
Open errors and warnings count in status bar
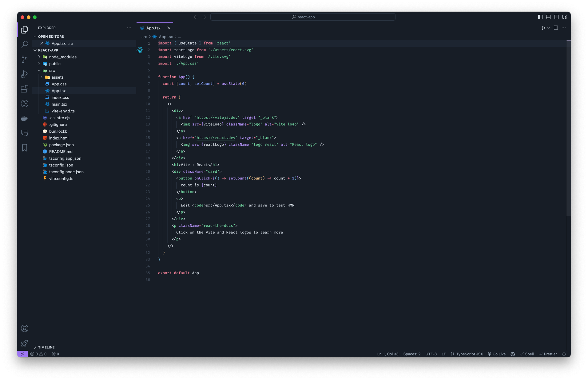coord(38,354)
